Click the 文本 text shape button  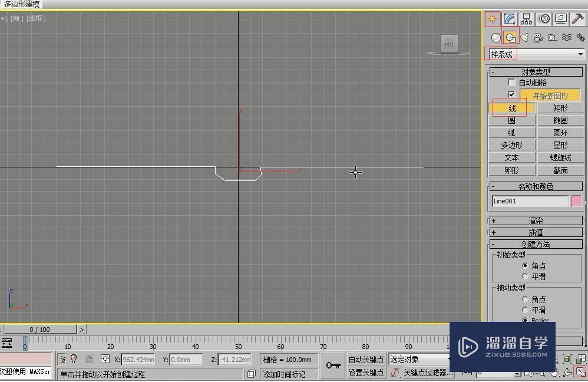(x=512, y=157)
